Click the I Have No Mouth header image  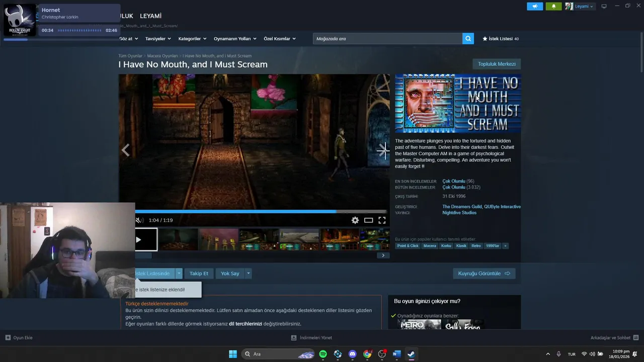click(458, 104)
